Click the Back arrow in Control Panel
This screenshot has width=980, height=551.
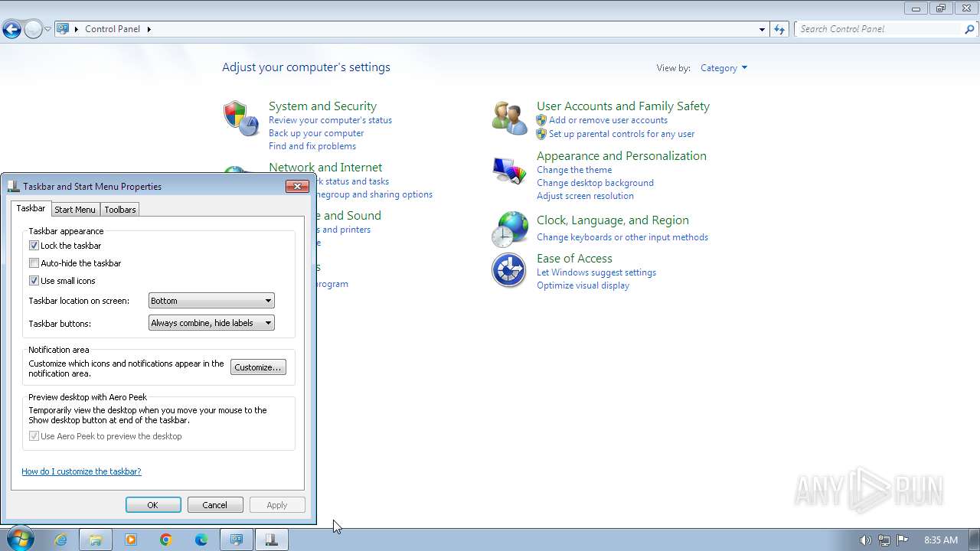(x=11, y=30)
